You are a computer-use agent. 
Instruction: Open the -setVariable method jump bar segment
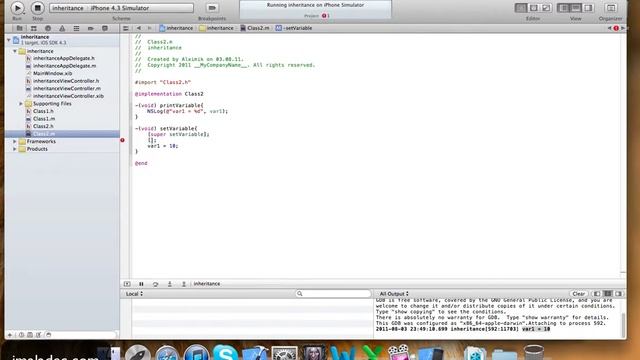click(x=294, y=28)
